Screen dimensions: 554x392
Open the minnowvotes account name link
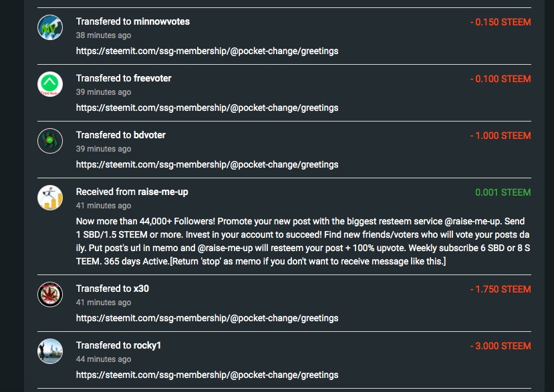[x=161, y=21]
